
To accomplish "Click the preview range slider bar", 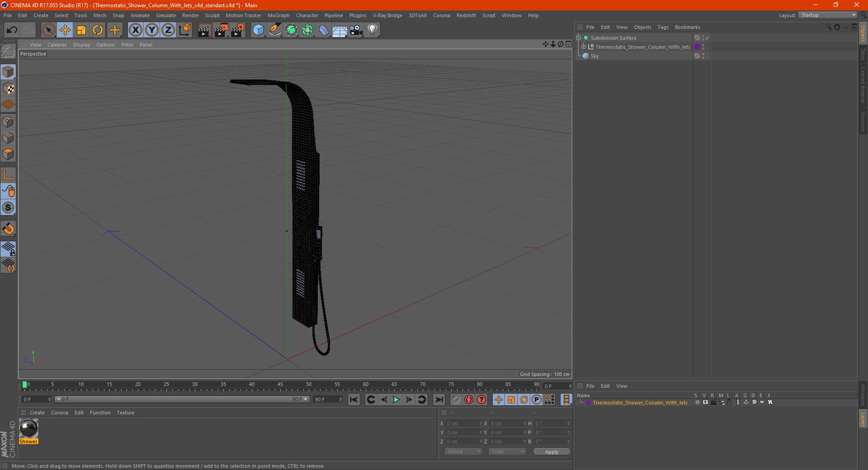I will click(x=182, y=399).
